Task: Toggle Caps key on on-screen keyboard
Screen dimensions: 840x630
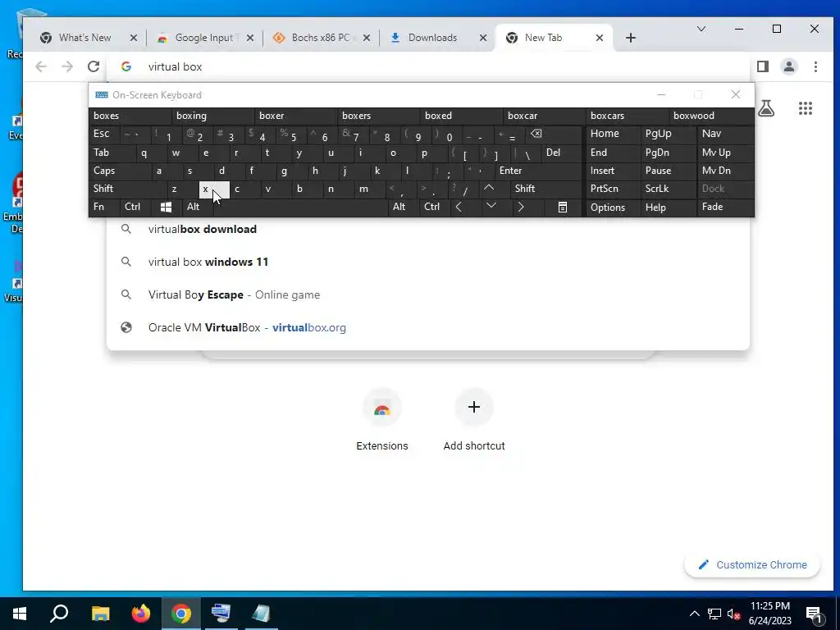Action: (120, 171)
